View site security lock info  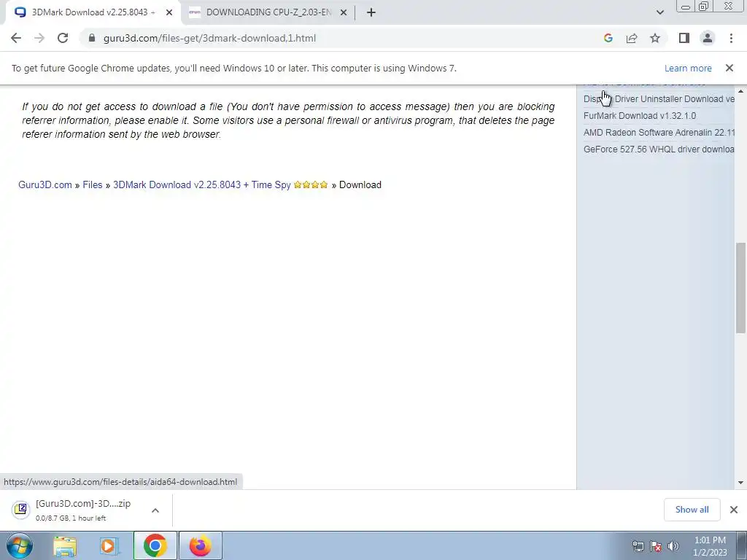(92, 38)
